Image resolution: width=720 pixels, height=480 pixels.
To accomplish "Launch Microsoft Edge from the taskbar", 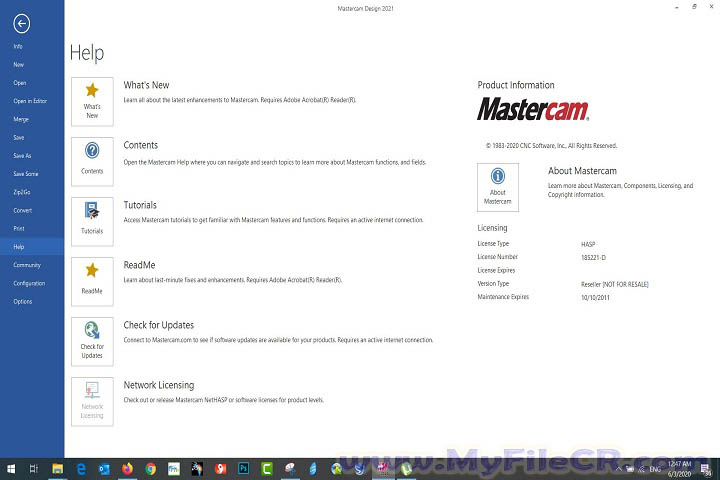I will (x=81, y=469).
